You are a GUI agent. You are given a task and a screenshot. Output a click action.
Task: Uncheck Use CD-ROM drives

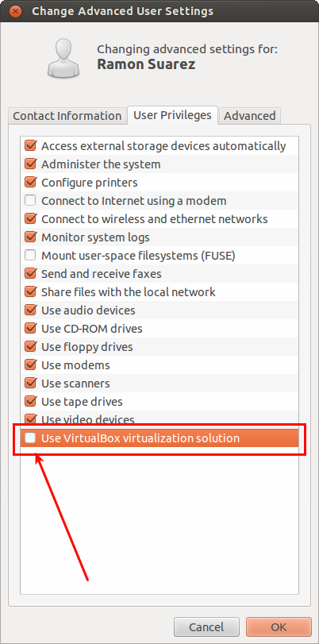tap(30, 328)
